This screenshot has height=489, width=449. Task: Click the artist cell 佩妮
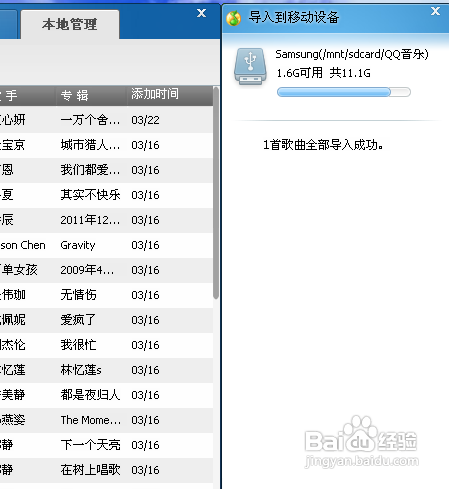[13, 320]
